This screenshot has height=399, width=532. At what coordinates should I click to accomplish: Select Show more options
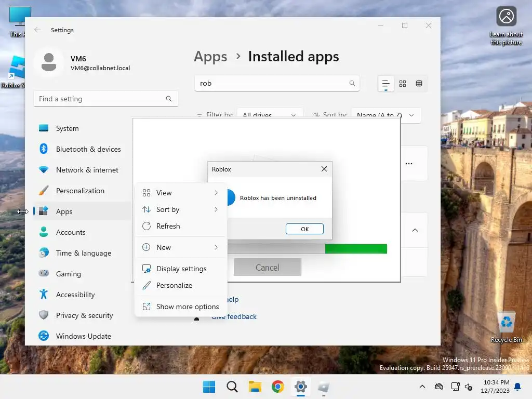[x=180, y=307]
